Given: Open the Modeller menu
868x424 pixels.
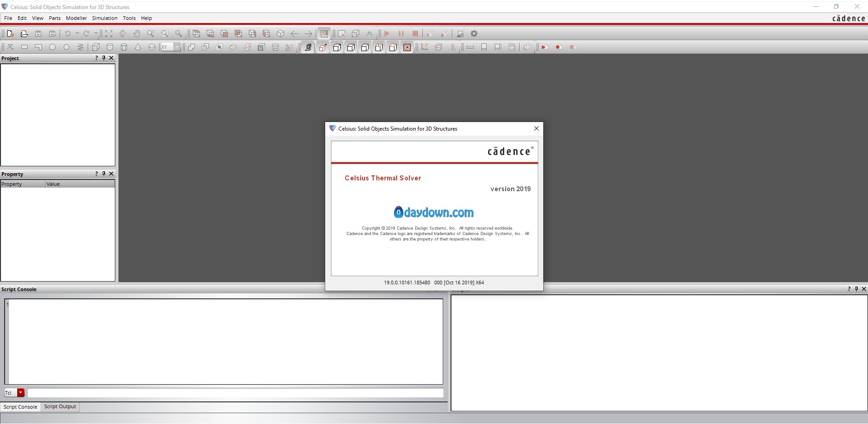Looking at the screenshot, I should coord(76,18).
